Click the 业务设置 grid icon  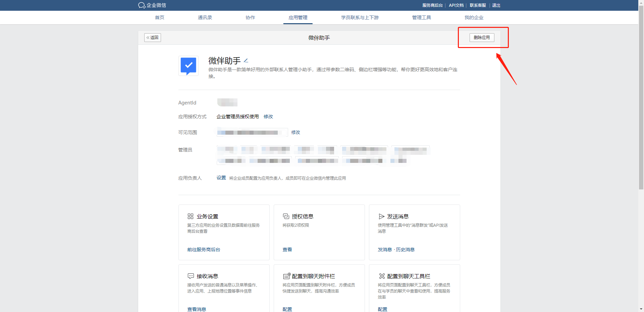click(191, 216)
